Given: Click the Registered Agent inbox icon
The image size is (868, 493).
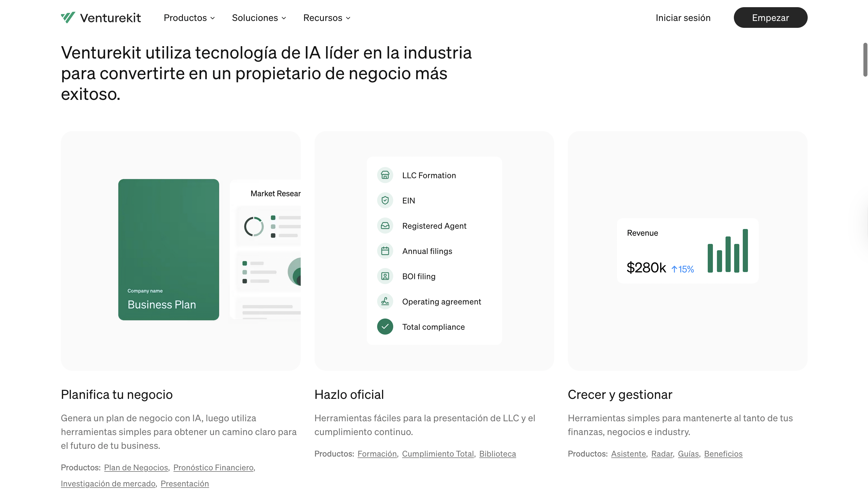Looking at the screenshot, I should (x=385, y=226).
